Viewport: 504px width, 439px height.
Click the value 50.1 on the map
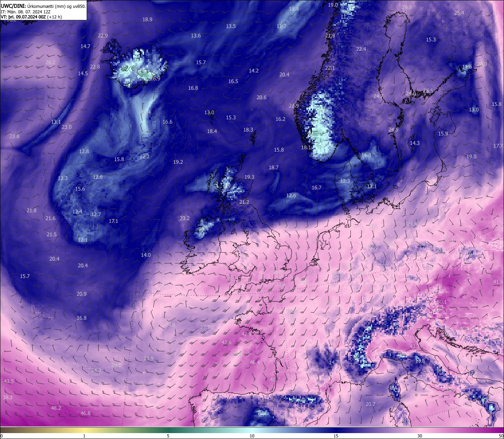pyautogui.click(x=442, y=302)
